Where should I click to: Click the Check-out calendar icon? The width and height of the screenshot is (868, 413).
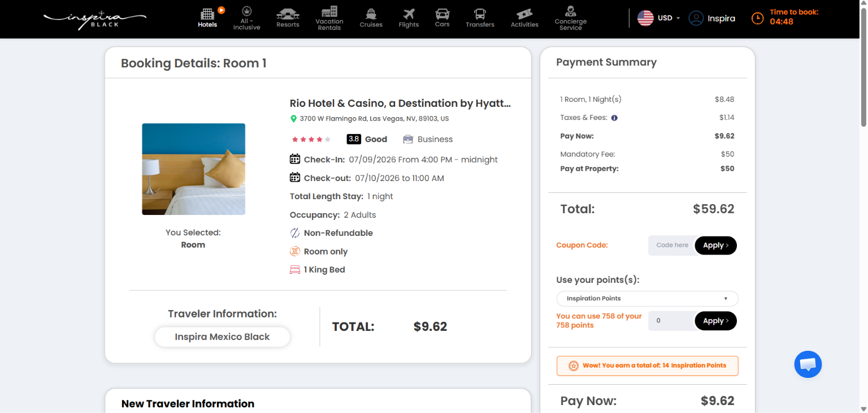294,178
